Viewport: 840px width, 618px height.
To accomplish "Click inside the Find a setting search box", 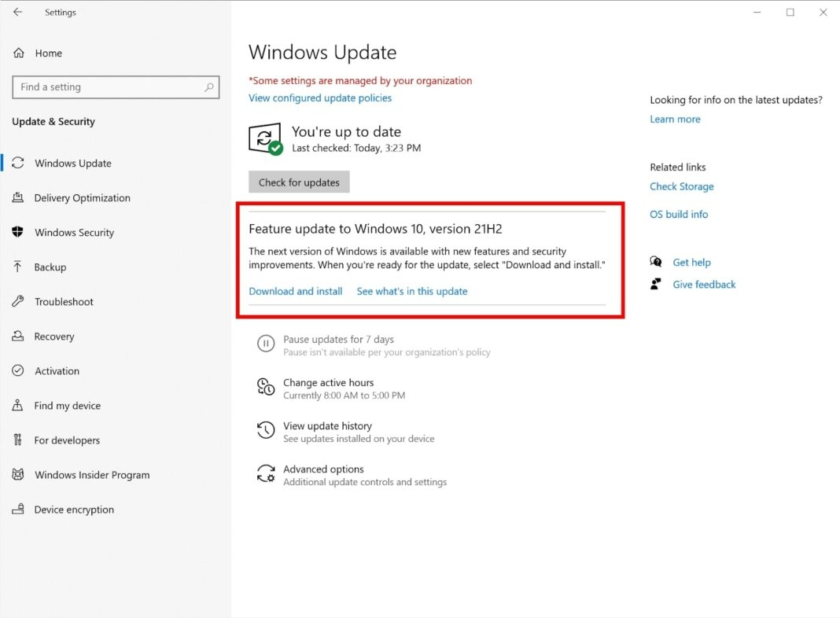I will click(110, 86).
